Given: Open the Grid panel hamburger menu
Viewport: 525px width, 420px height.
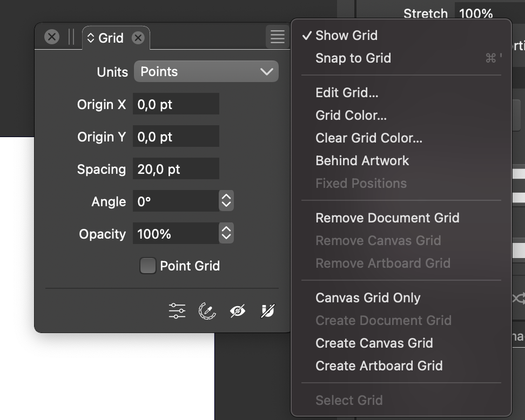Looking at the screenshot, I should [277, 37].
